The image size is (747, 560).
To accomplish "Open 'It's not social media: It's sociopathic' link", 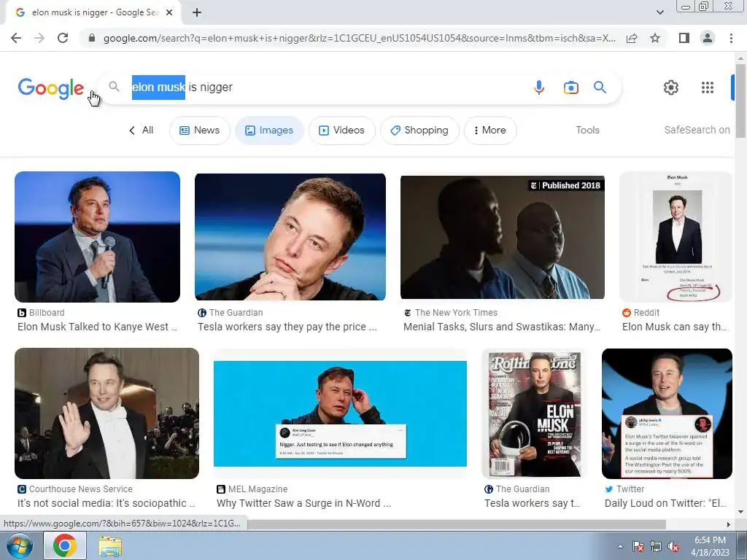I will pyautogui.click(x=107, y=503).
